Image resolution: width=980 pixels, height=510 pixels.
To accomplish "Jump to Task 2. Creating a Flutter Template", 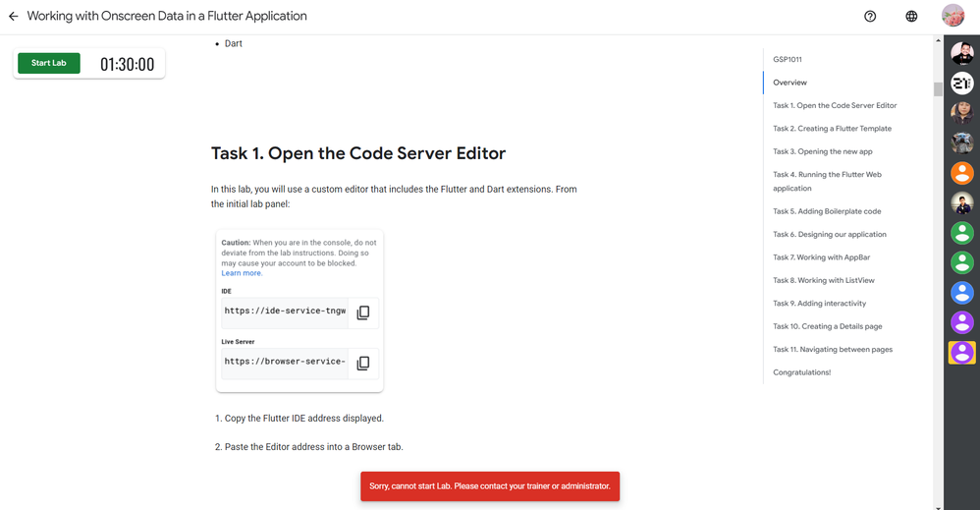I will coord(832,129).
